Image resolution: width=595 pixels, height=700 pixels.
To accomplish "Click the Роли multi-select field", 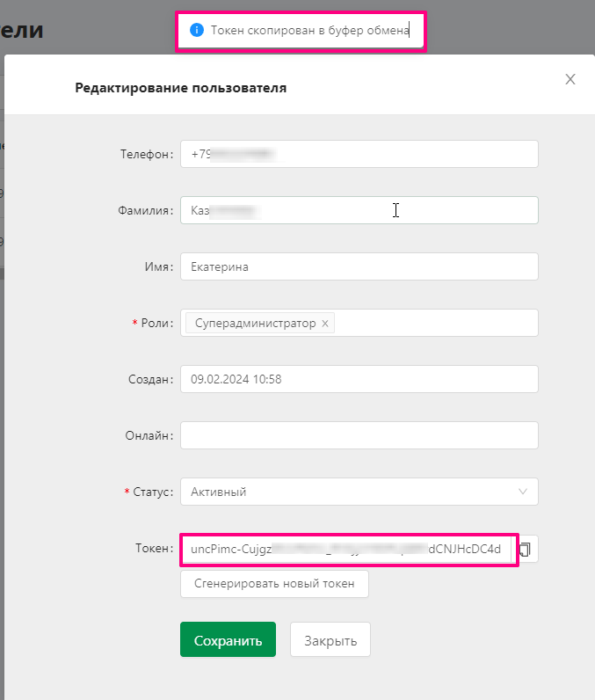I will [x=359, y=323].
